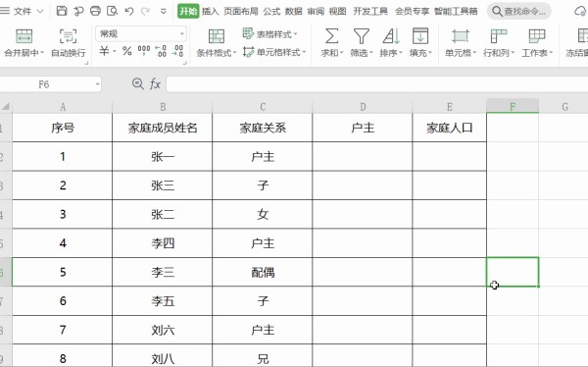Toggle 自动换行 wrap text

pyautogui.click(x=69, y=42)
